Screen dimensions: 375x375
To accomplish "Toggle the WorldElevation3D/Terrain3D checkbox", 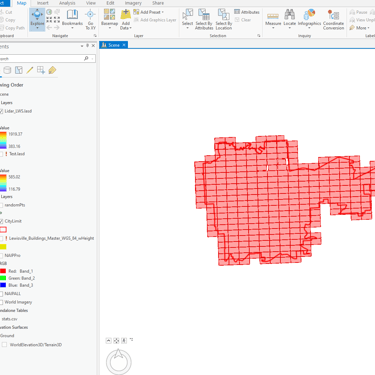I will click(4, 345).
